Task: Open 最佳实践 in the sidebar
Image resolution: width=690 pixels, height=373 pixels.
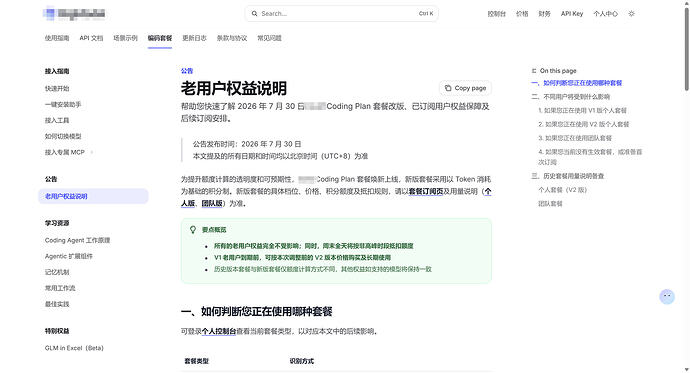Action: pos(57,304)
